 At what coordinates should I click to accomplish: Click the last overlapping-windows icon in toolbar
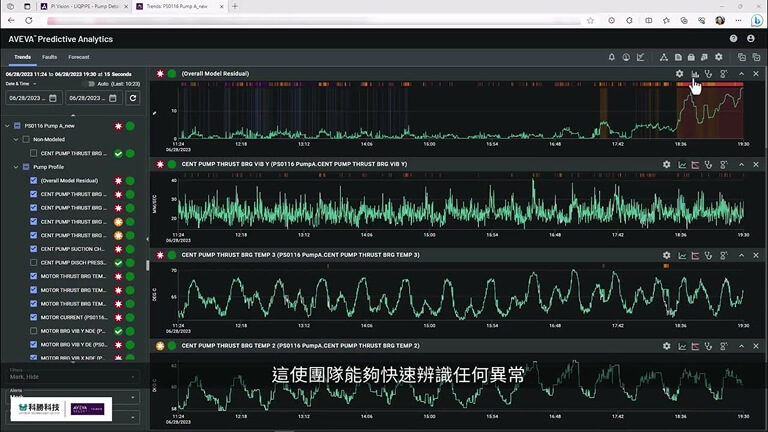pyautogui.click(x=756, y=57)
